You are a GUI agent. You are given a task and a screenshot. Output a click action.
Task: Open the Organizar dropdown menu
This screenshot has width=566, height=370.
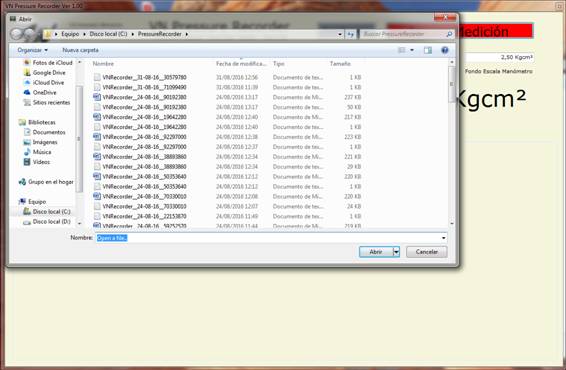coord(32,50)
